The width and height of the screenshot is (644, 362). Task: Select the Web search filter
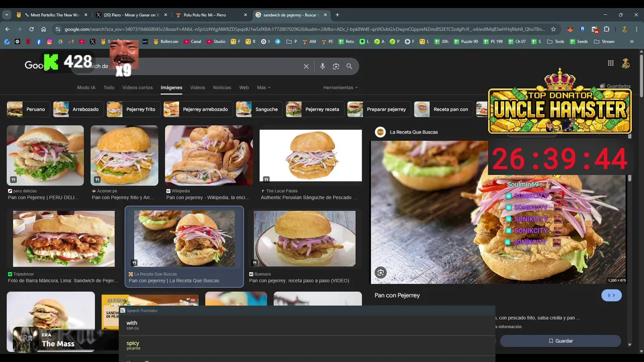(244, 87)
